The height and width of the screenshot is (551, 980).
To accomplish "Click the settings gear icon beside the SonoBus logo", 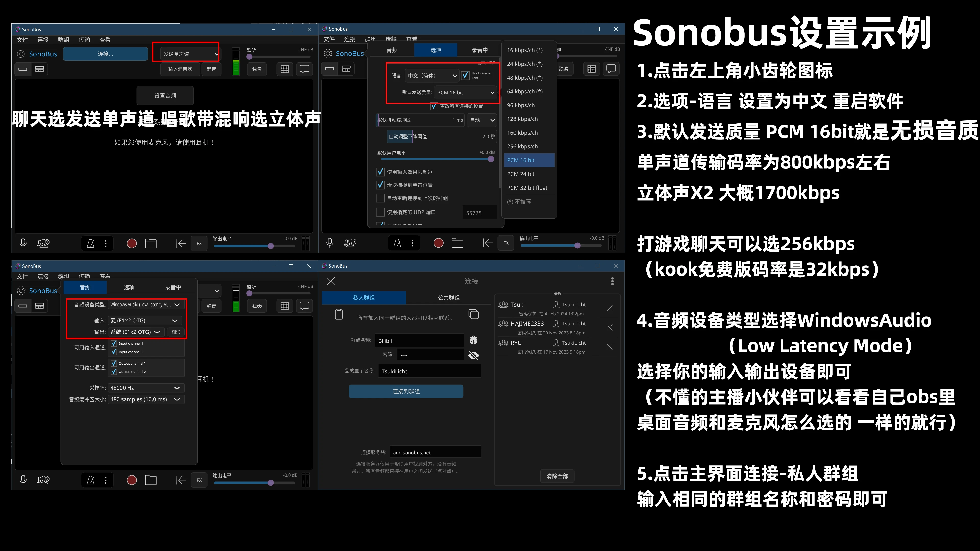I will [x=21, y=54].
